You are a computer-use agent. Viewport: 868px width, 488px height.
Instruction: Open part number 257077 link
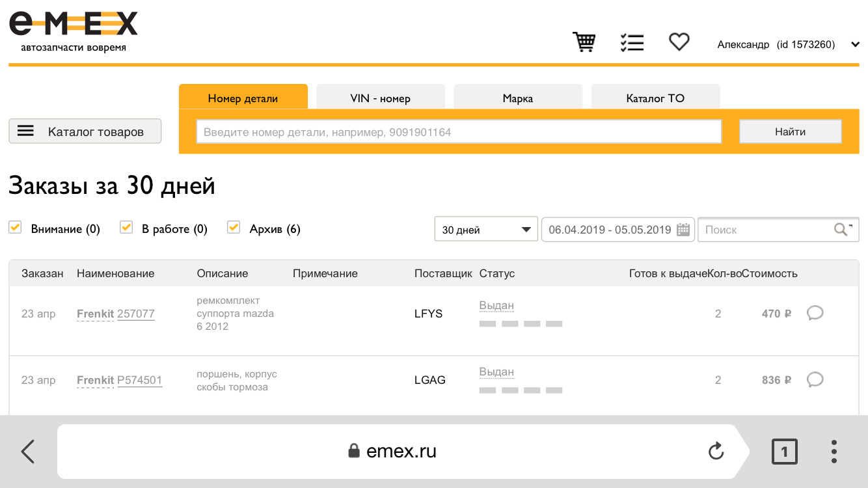136,314
